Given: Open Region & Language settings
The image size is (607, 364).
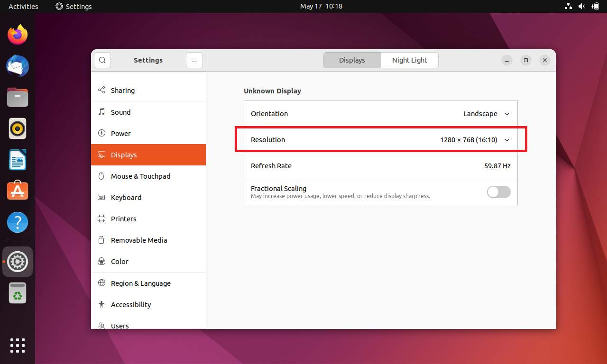Looking at the screenshot, I should [x=141, y=283].
